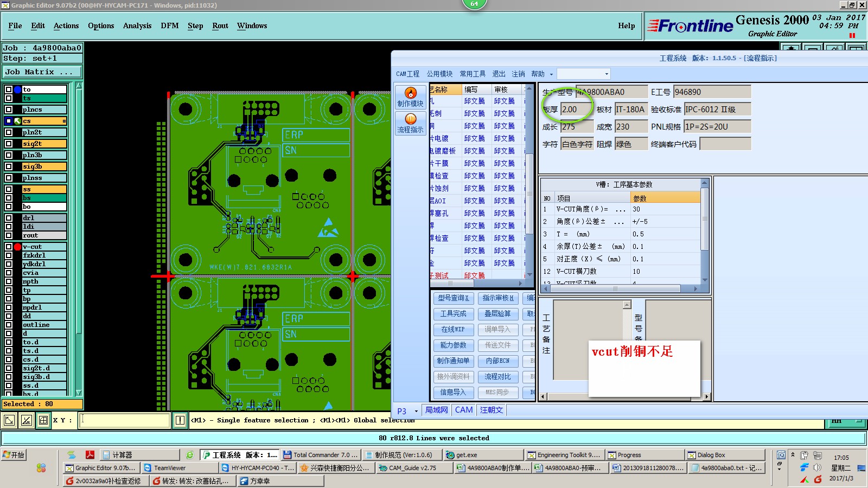Open the 制作模块 module icon
This screenshot has width=868, height=488.
pos(410,97)
